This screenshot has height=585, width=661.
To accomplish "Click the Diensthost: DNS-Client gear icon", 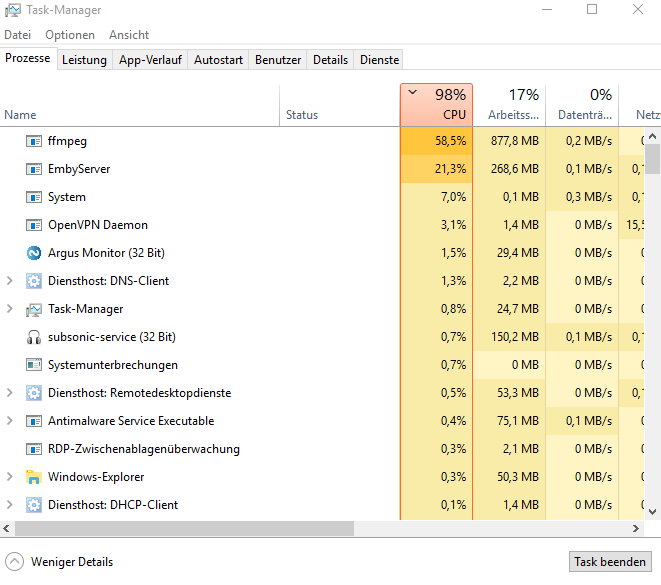I will point(34,281).
